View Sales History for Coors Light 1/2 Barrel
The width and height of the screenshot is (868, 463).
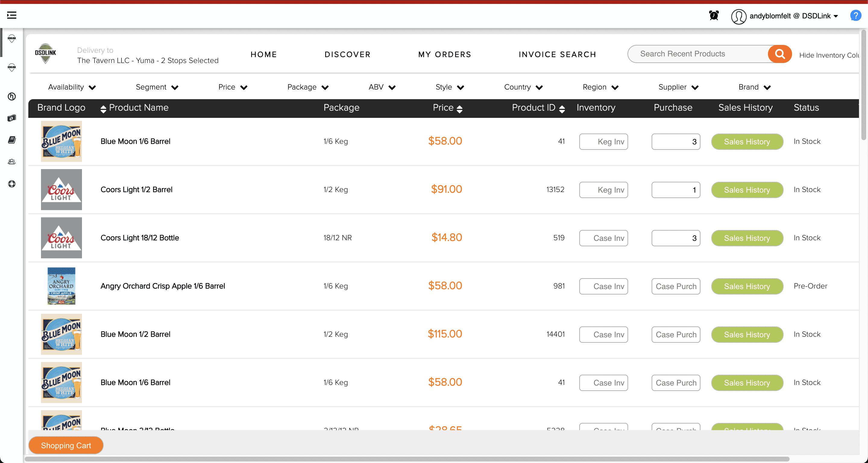[x=747, y=190]
